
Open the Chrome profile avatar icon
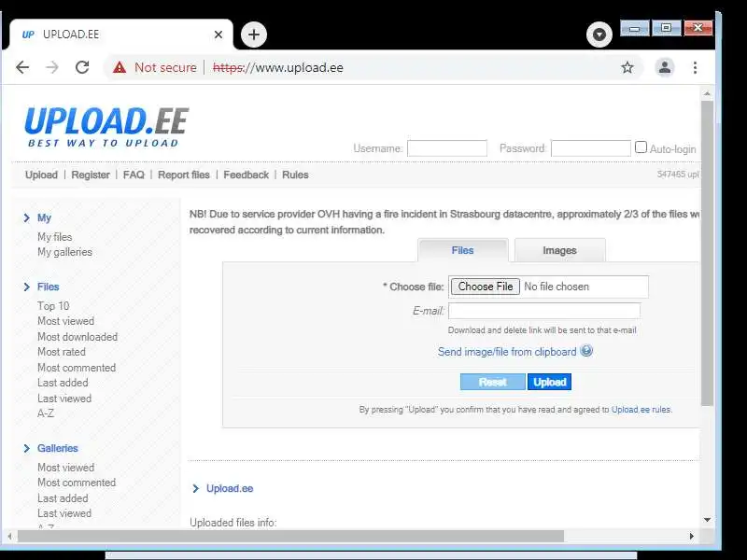click(x=665, y=67)
